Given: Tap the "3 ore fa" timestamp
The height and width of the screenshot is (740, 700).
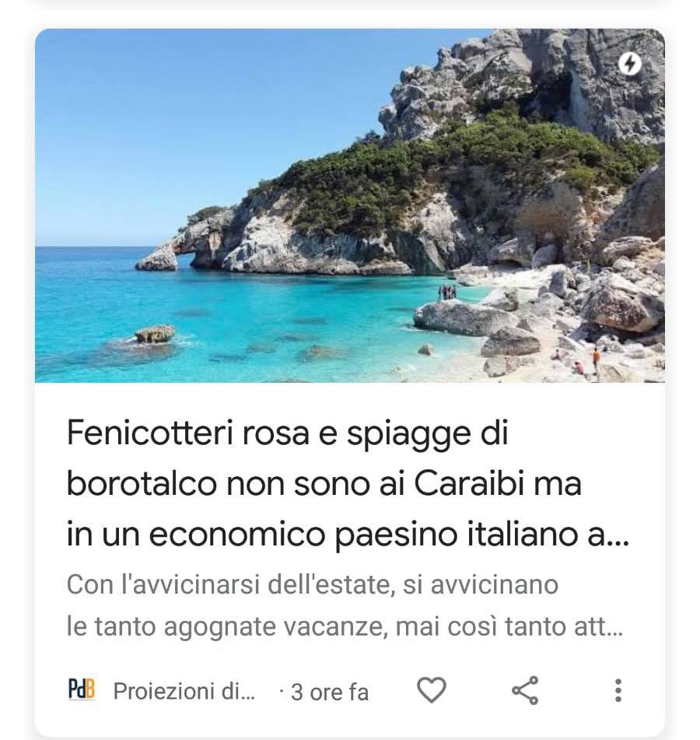Looking at the screenshot, I should click(329, 693).
